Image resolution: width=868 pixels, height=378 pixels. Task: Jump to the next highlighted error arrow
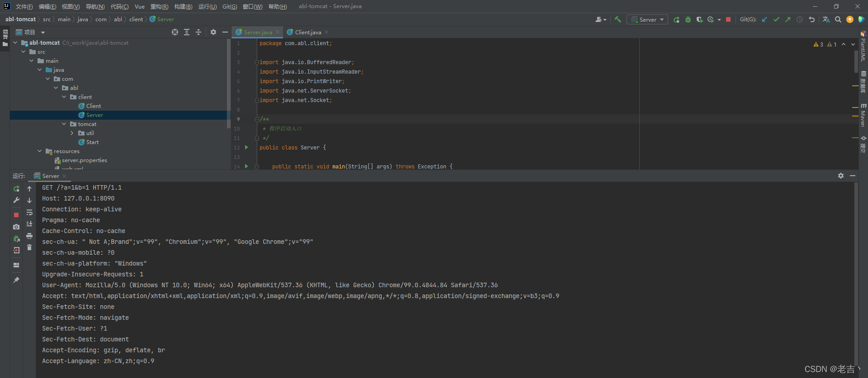[x=853, y=44]
